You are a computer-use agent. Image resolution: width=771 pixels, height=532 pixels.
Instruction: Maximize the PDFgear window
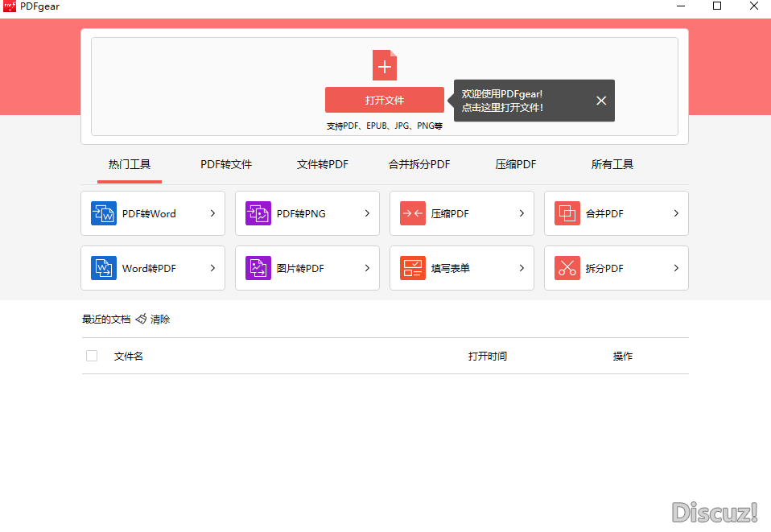pyautogui.click(x=717, y=6)
